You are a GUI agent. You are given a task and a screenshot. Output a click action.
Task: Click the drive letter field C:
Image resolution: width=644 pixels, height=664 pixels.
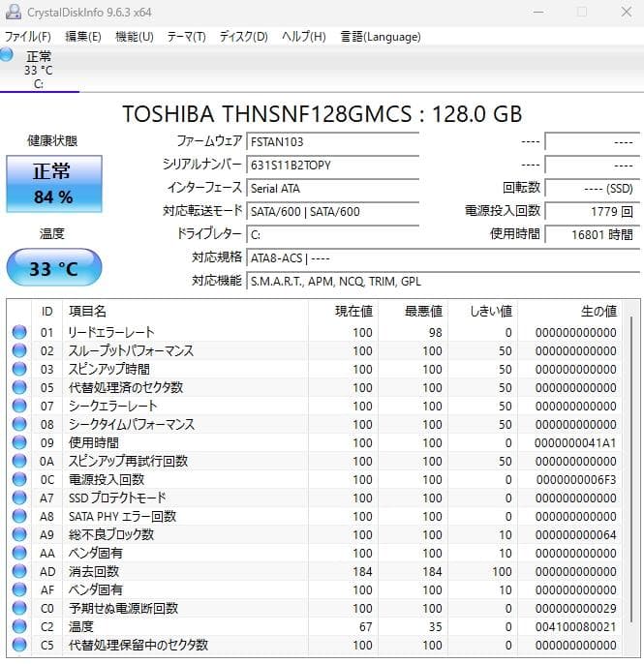pyautogui.click(x=332, y=234)
